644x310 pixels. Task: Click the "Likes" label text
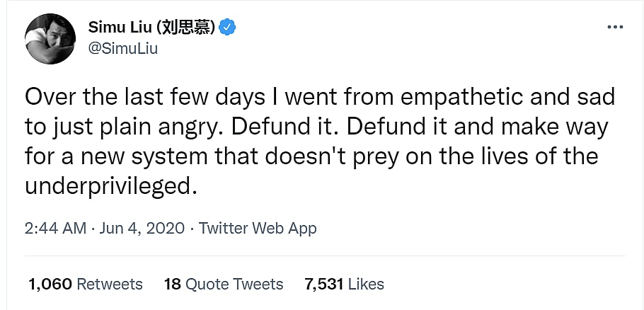pyautogui.click(x=366, y=284)
